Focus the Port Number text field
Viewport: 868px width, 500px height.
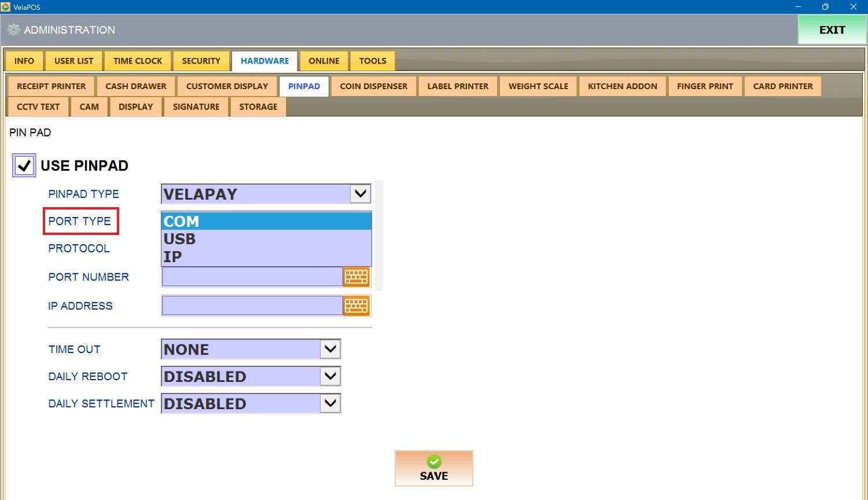[252, 277]
